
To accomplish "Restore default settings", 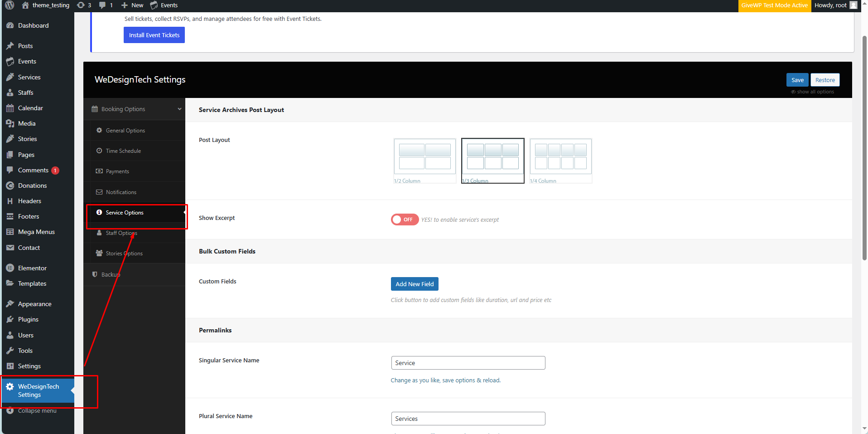I will coord(825,80).
